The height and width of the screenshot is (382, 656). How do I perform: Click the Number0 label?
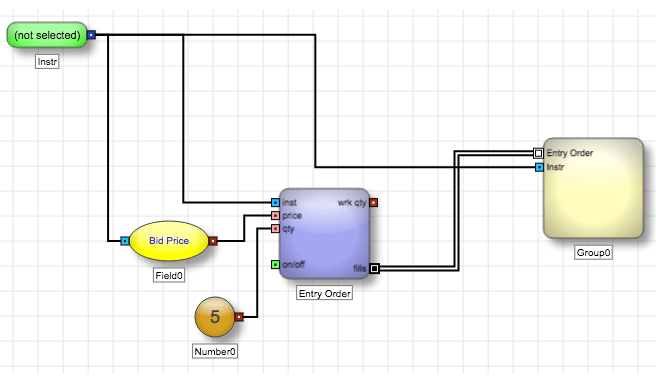(215, 351)
